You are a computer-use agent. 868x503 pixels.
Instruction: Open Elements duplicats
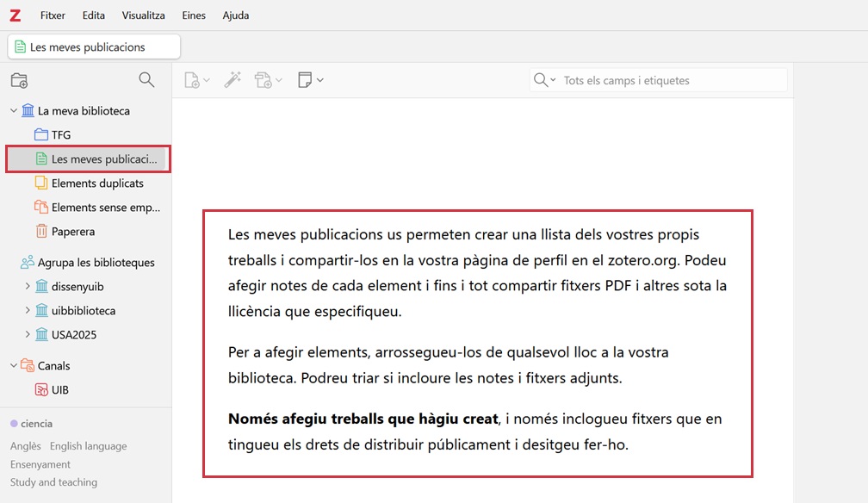tap(97, 183)
